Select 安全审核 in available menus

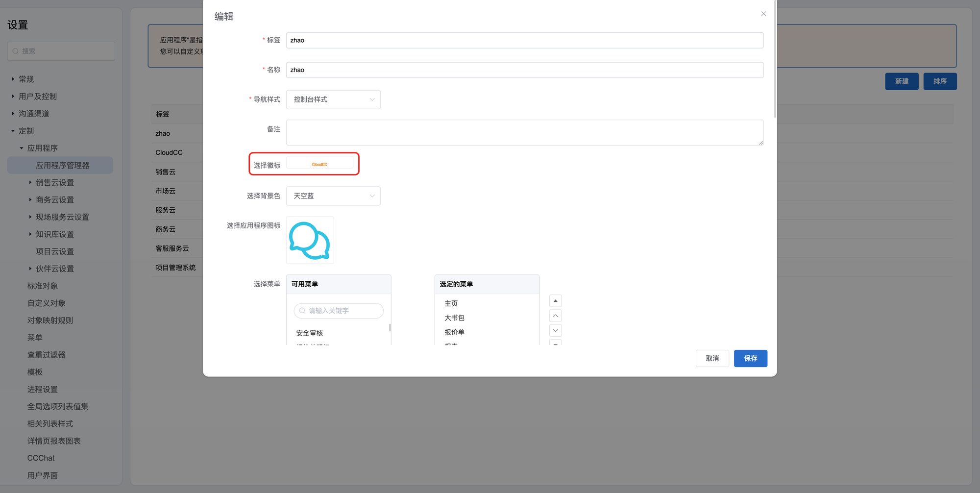coord(310,333)
